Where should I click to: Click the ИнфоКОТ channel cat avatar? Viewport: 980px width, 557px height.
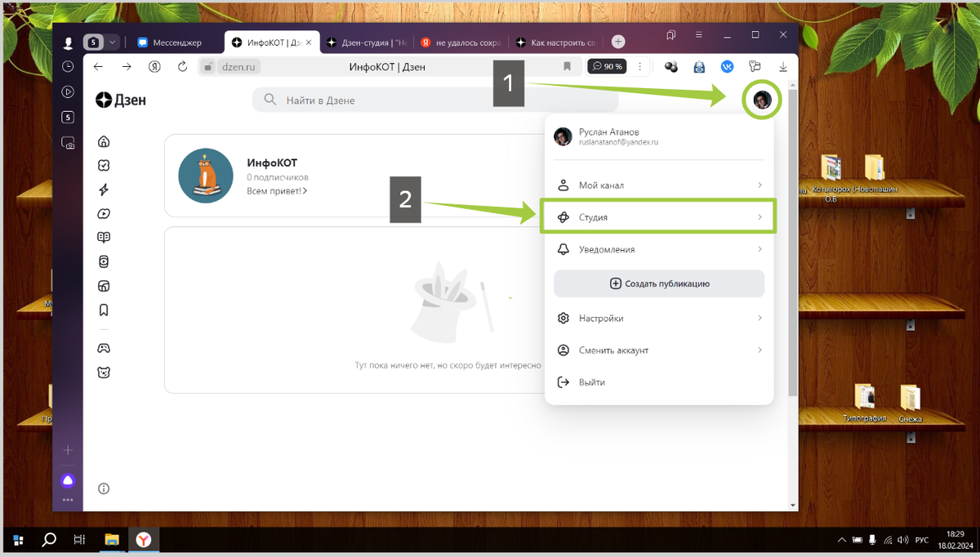click(x=206, y=176)
